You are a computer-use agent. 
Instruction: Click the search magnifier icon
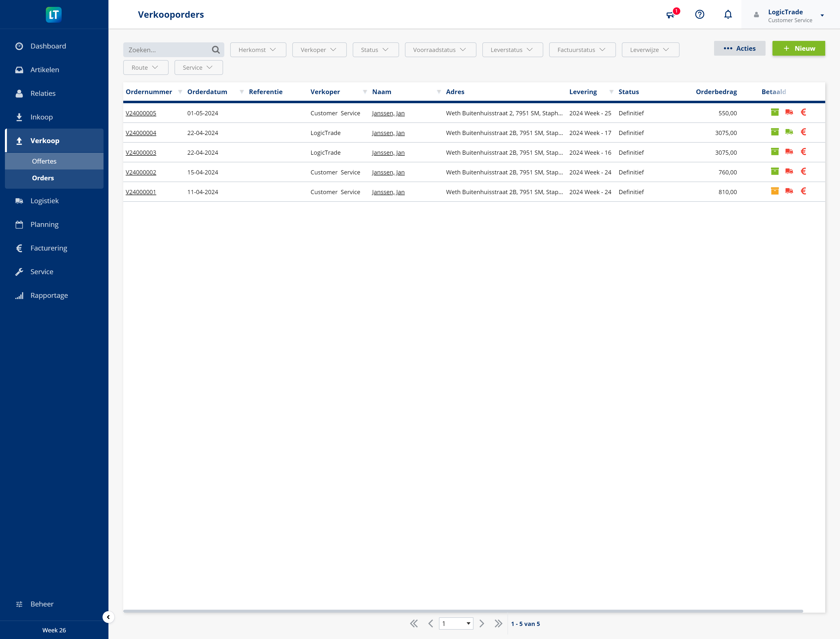[216, 50]
